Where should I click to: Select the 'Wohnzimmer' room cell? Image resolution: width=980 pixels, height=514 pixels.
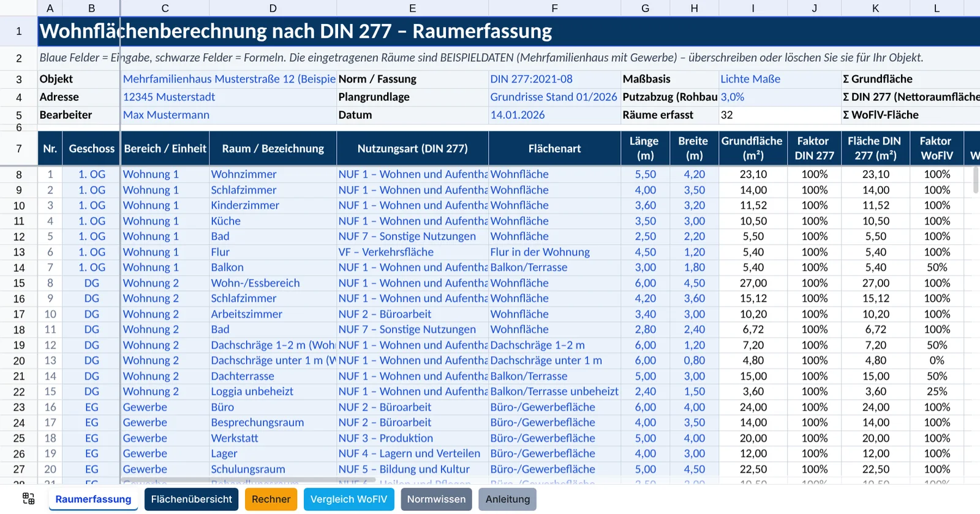point(273,174)
